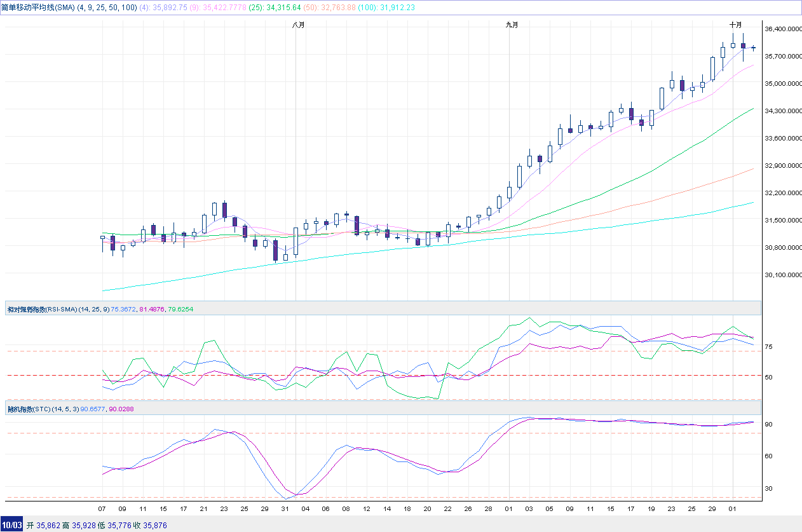Click the 十月 month marker
Screen dimensions: 802x532
pos(735,25)
